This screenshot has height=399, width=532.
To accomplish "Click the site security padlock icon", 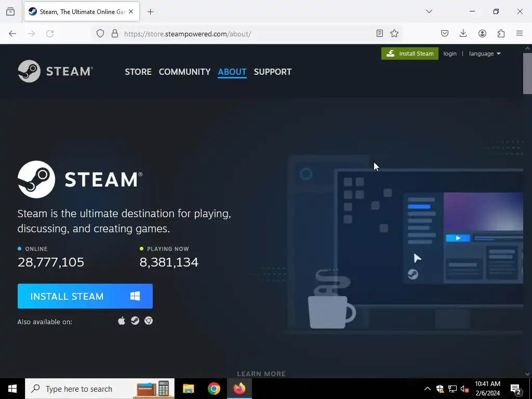I will pyautogui.click(x=115, y=33).
